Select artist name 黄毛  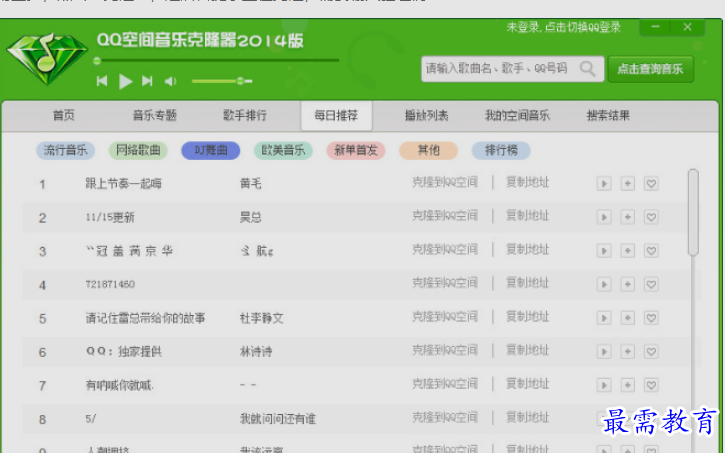point(251,184)
